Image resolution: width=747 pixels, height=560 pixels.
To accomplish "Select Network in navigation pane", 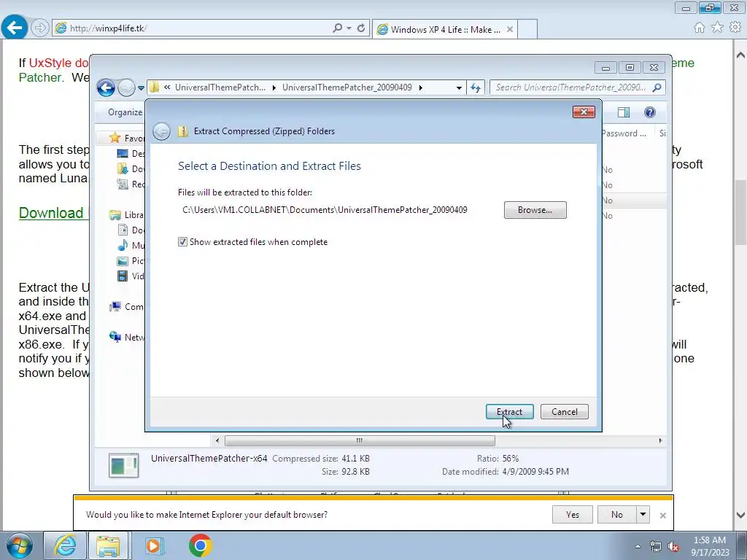I will pos(127,337).
